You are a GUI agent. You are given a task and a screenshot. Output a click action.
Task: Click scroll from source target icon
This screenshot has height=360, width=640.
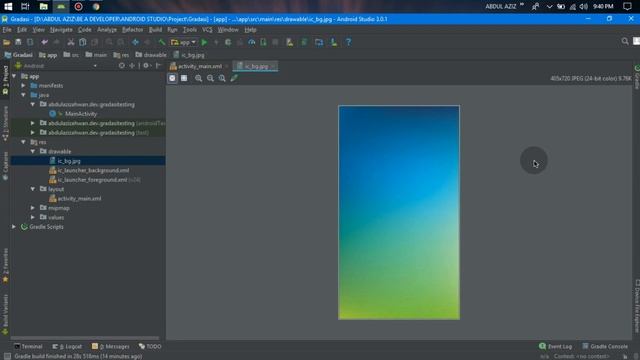click(x=122, y=66)
